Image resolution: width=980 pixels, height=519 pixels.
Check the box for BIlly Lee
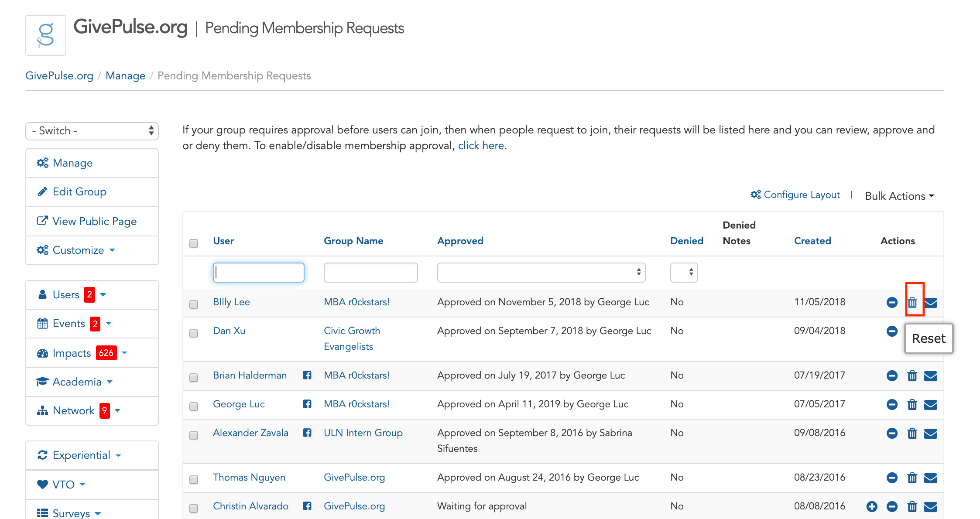(x=194, y=304)
